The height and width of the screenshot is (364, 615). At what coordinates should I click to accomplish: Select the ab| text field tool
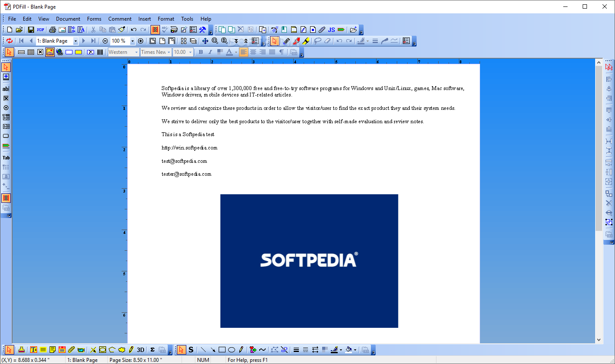6,89
